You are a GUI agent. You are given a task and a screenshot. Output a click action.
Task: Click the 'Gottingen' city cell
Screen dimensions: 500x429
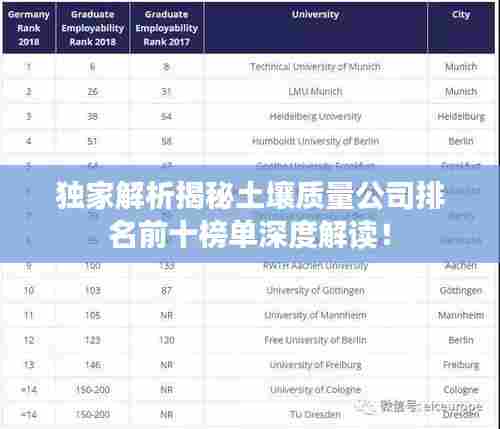pos(461,291)
